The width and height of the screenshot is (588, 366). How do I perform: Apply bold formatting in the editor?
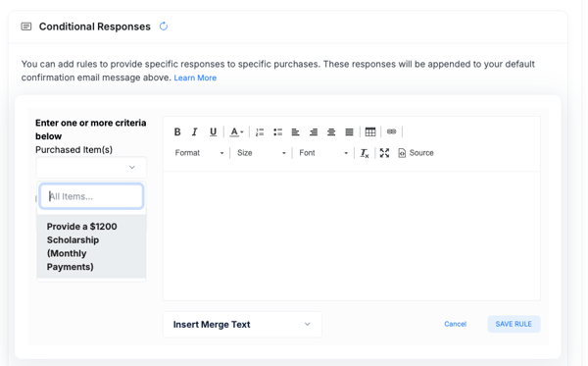[x=177, y=131]
